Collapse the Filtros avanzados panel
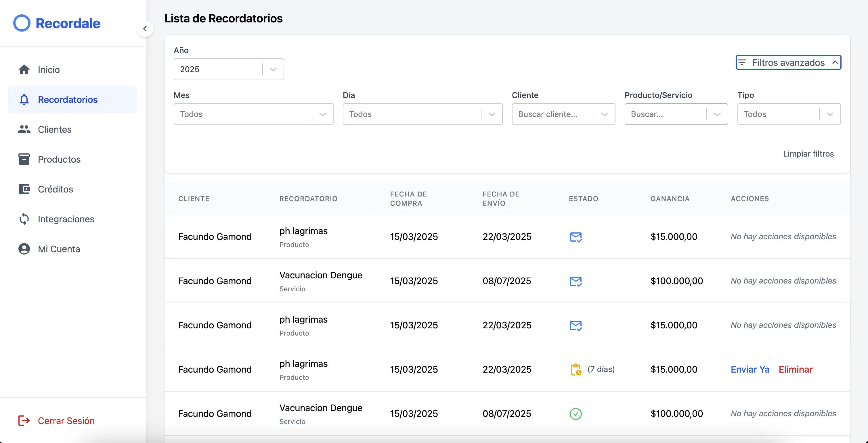Viewport: 868px width, 443px height. pos(788,63)
